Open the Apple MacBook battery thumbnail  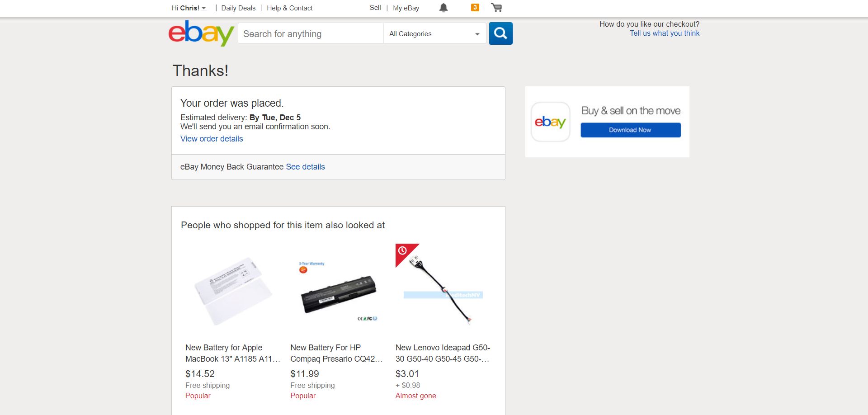coord(233,291)
